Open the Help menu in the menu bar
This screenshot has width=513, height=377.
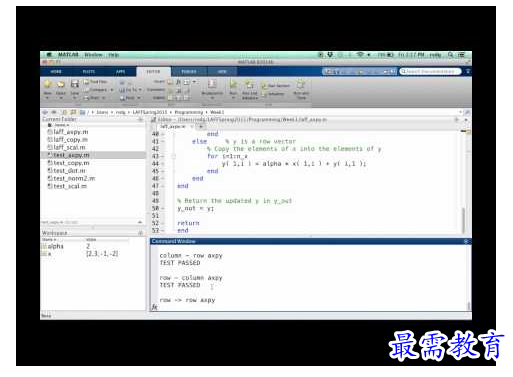(114, 55)
